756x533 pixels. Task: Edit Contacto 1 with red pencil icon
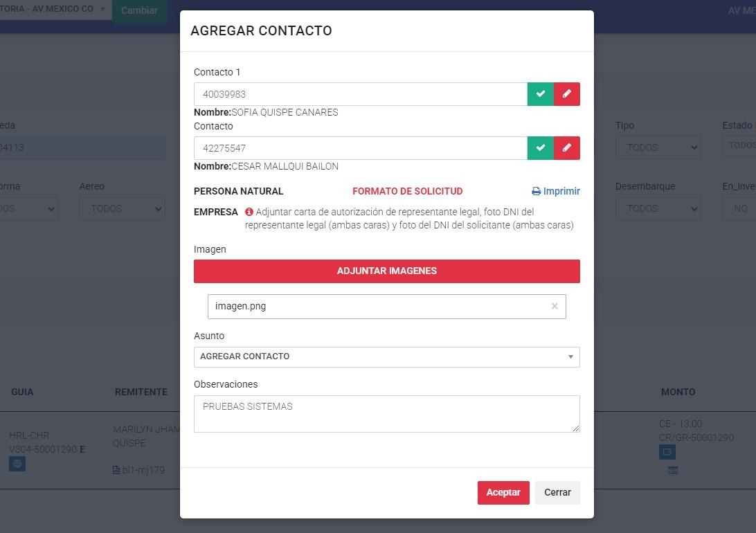click(x=567, y=94)
